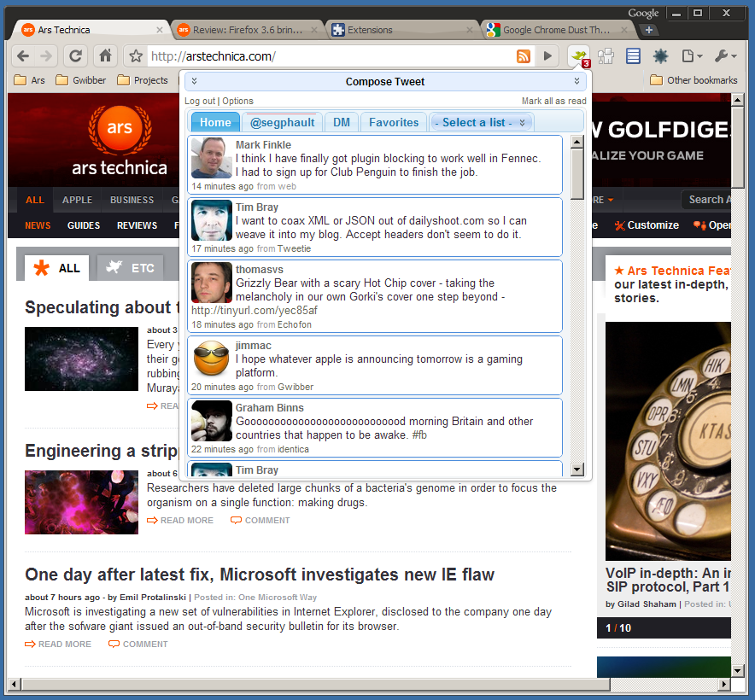This screenshot has height=700, width=755.
Task: Open the RSS feed icon in address bar
Action: (524, 56)
